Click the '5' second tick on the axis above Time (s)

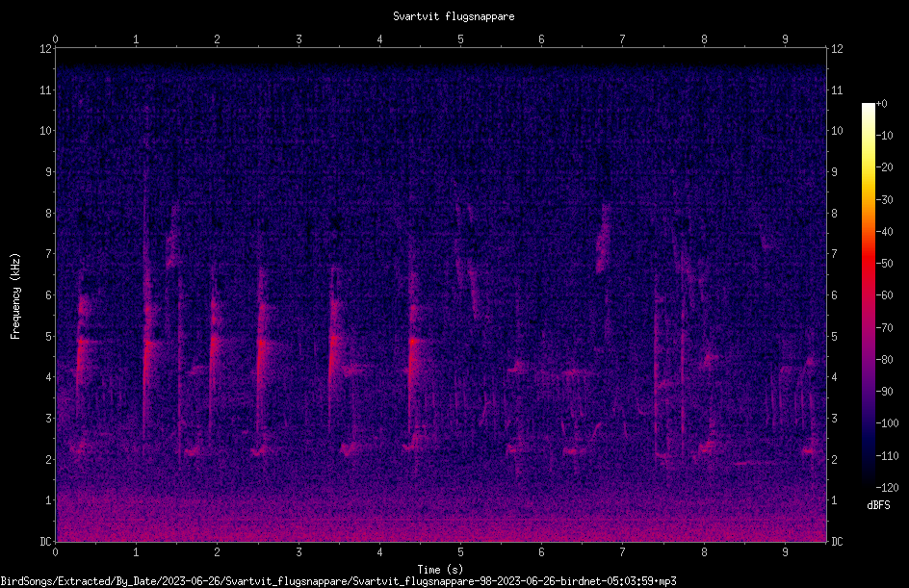460,552
